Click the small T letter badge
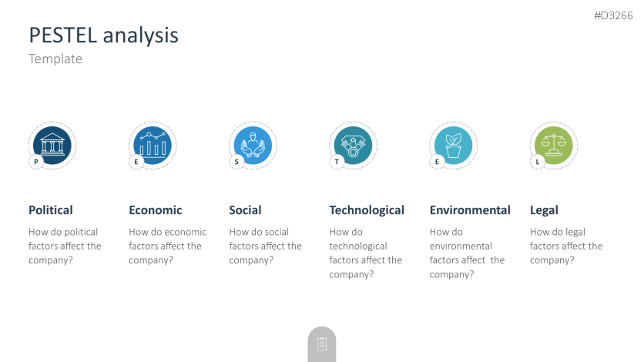644x362 pixels. coord(337,162)
